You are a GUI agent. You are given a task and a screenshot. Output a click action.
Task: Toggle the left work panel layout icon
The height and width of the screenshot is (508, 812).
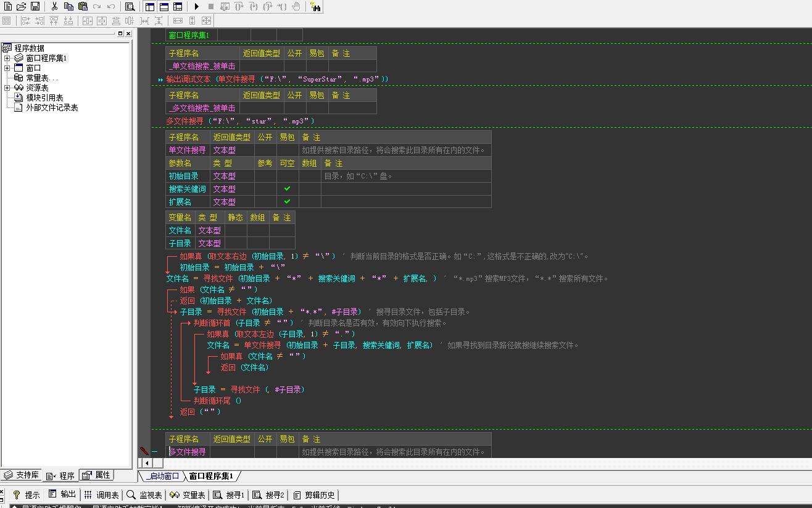(151, 7)
